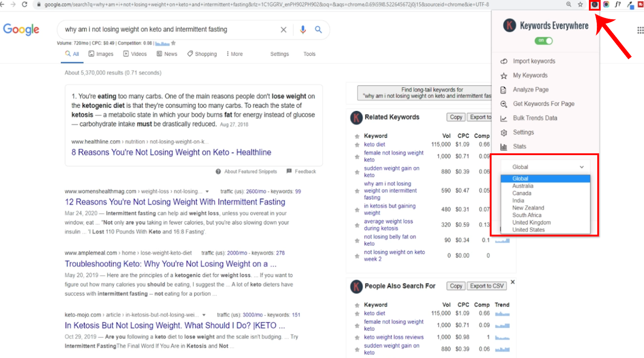The image size is (644, 358).
Task: Open the 'Troubleshooting Keto' result link
Action: point(171,264)
